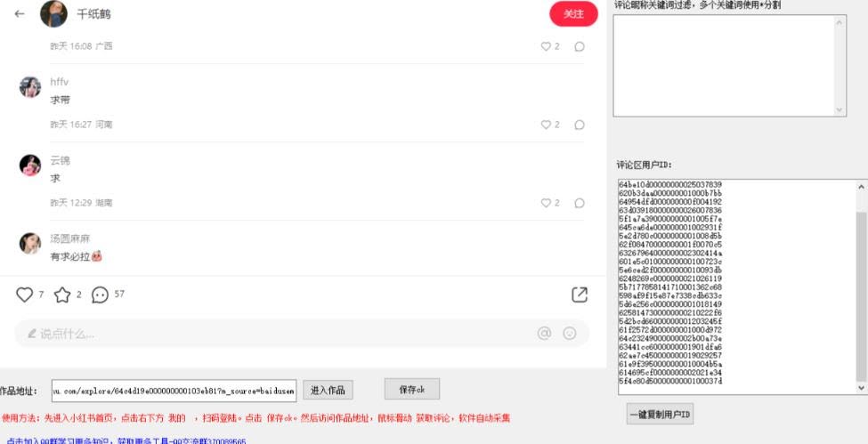The image size is (868, 444).
Task: Click the 一键复制用户ID button
Action: tap(660, 415)
